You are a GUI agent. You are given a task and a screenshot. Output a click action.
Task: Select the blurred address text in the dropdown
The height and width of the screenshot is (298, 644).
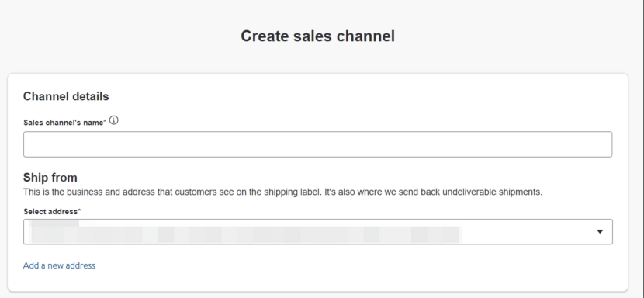click(x=247, y=233)
